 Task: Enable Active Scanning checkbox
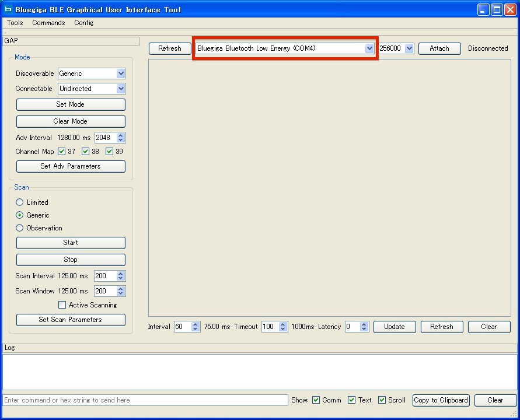click(62, 305)
